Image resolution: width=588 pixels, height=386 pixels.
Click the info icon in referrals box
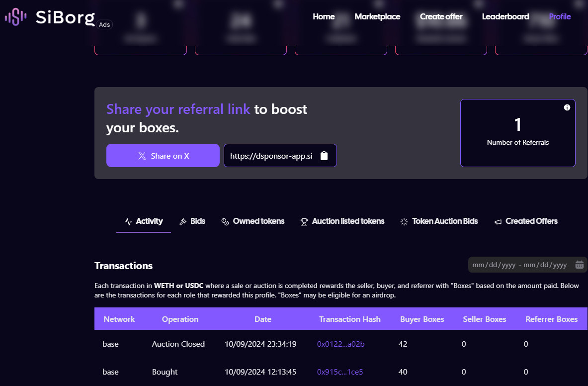567,107
